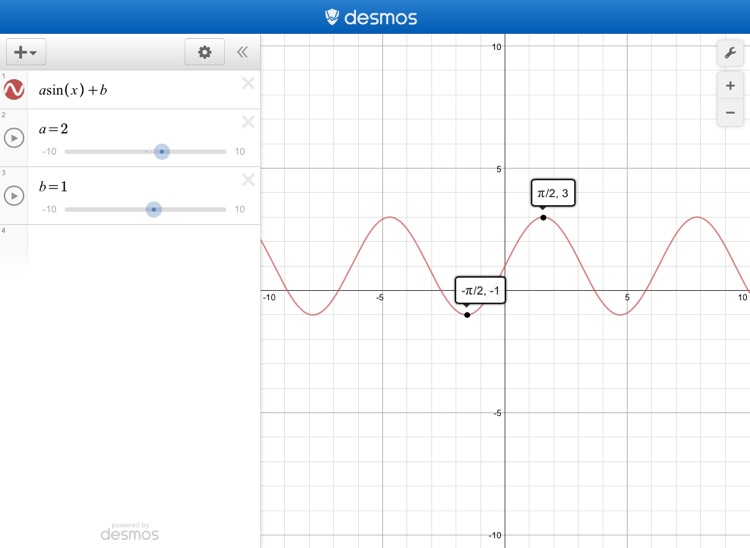Edit the asin(x)+b expression

[73, 90]
